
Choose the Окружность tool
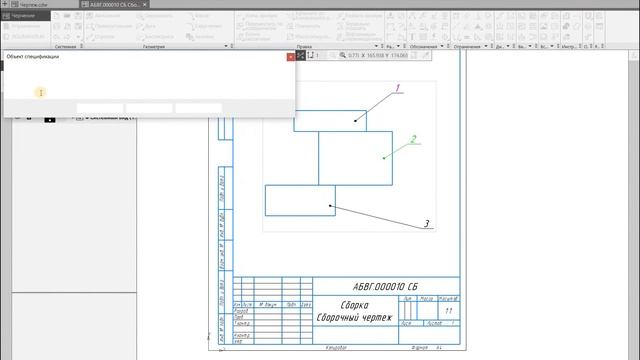click(155, 16)
